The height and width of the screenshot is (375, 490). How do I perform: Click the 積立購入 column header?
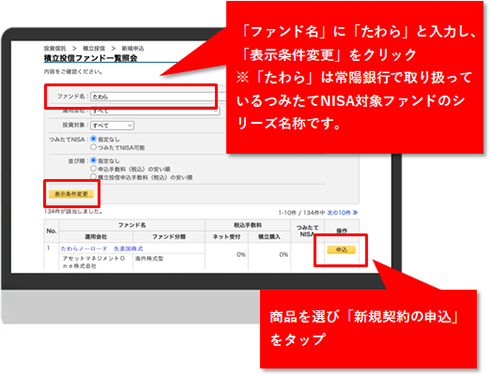coord(269,237)
